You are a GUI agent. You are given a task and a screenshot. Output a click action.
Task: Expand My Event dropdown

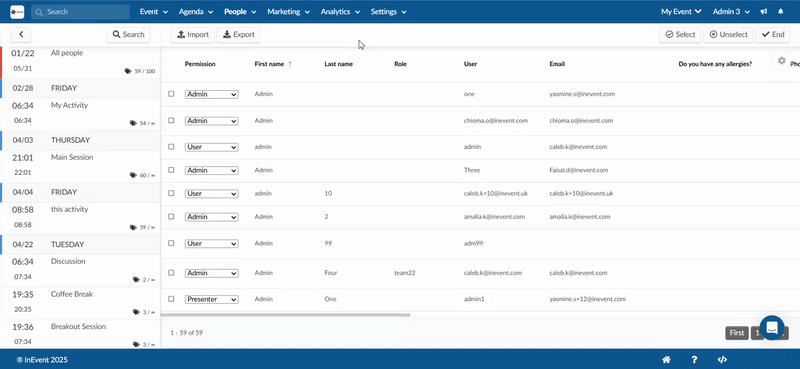(681, 12)
